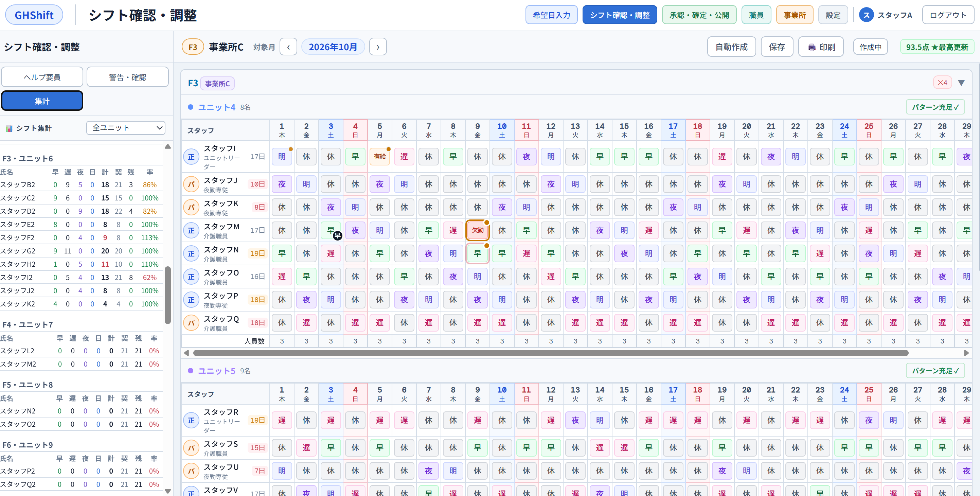The height and width of the screenshot is (496, 980).
Task: Go to previous month arrow
Action: point(288,47)
